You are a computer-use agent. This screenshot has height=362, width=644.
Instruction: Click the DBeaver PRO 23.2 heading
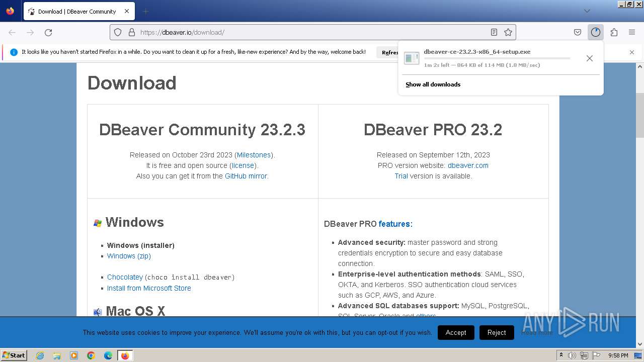433,130
